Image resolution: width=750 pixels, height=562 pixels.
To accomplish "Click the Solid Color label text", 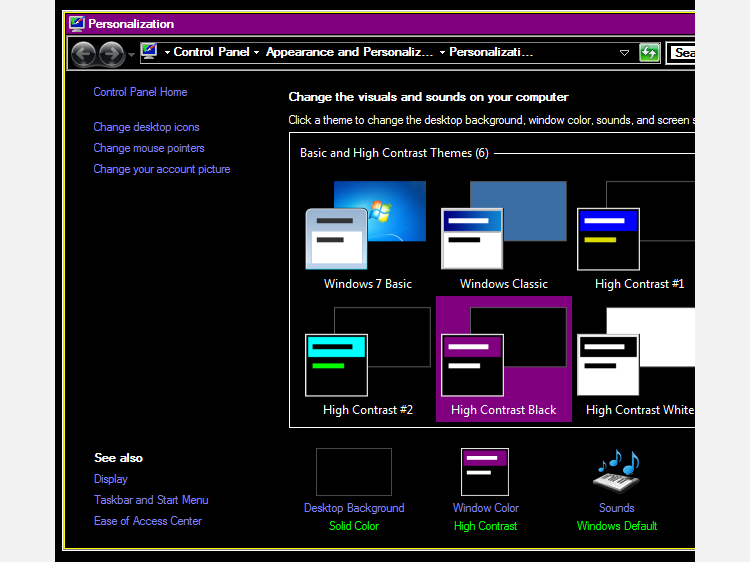I will pyautogui.click(x=354, y=526).
